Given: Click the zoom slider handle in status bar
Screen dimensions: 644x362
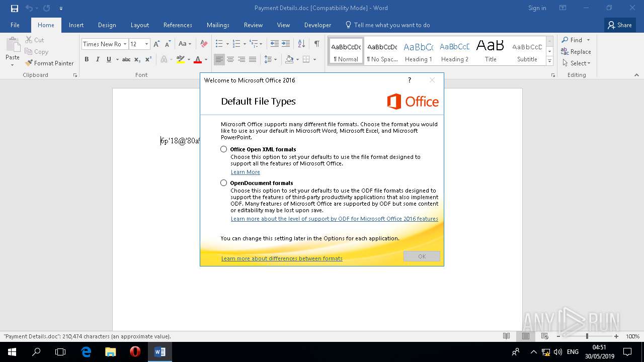Looking at the screenshot, I should click(x=587, y=336).
